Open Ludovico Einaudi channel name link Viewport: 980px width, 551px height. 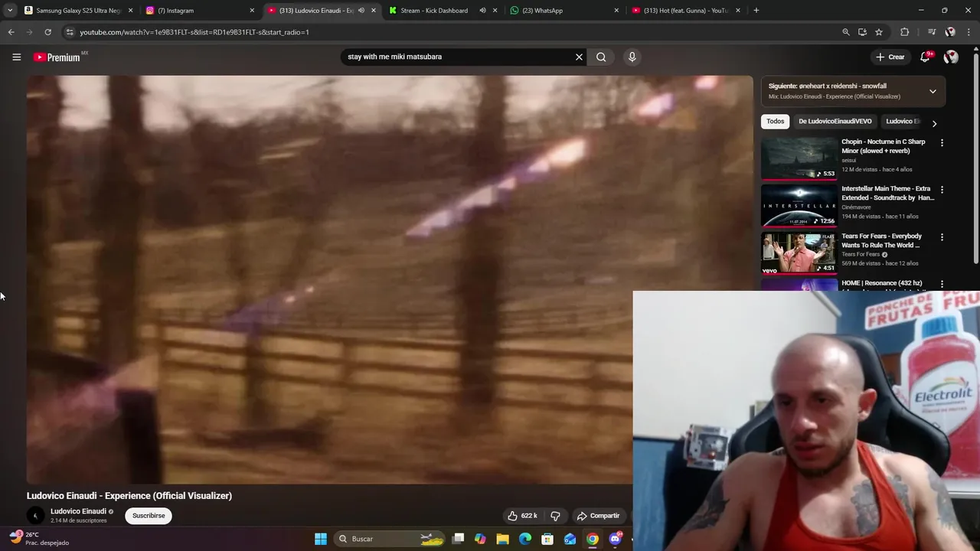[x=78, y=511]
